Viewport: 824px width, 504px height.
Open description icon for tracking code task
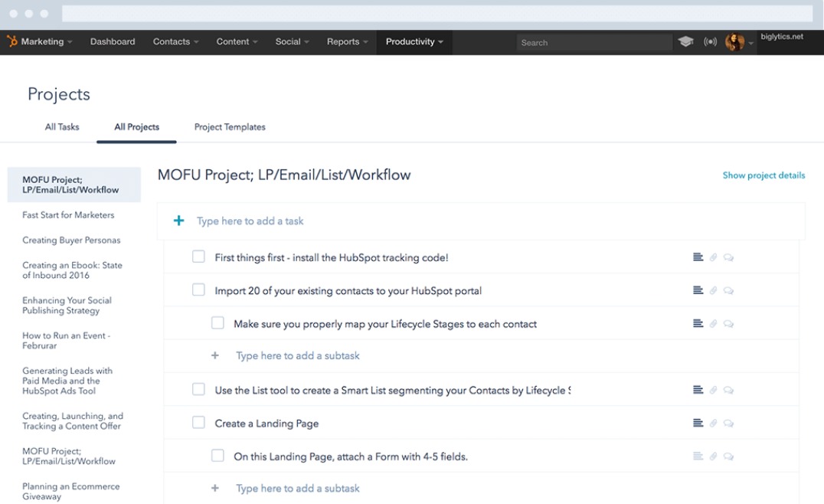point(698,257)
